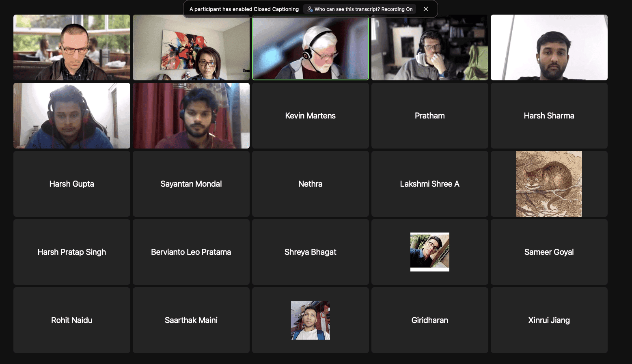Click the Cheshire cat illustration avatar tile
Image resolution: width=632 pixels, height=364 pixels.
[549, 184]
